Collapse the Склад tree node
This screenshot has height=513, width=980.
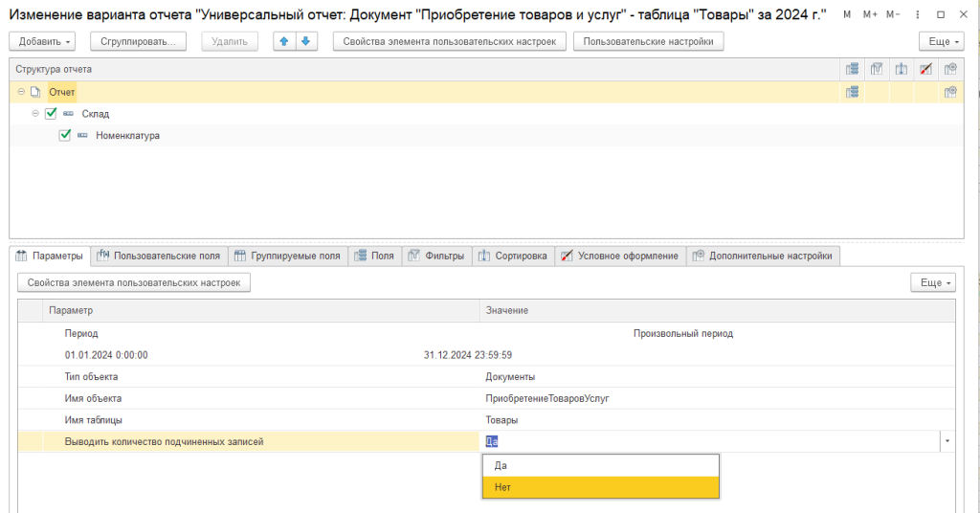[x=35, y=114]
